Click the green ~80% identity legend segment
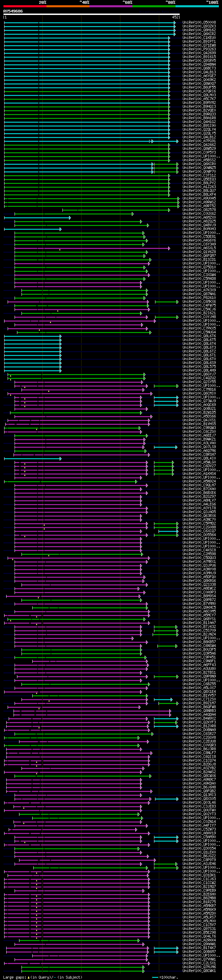 tap(154, 6)
